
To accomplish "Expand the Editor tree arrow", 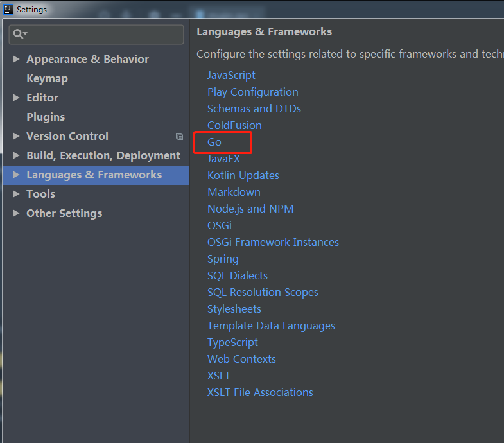I will coord(16,98).
